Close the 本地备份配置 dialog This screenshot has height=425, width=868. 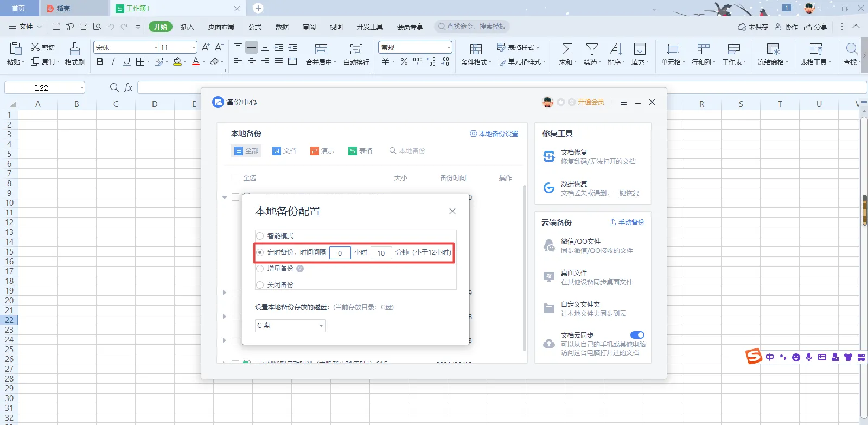(452, 211)
